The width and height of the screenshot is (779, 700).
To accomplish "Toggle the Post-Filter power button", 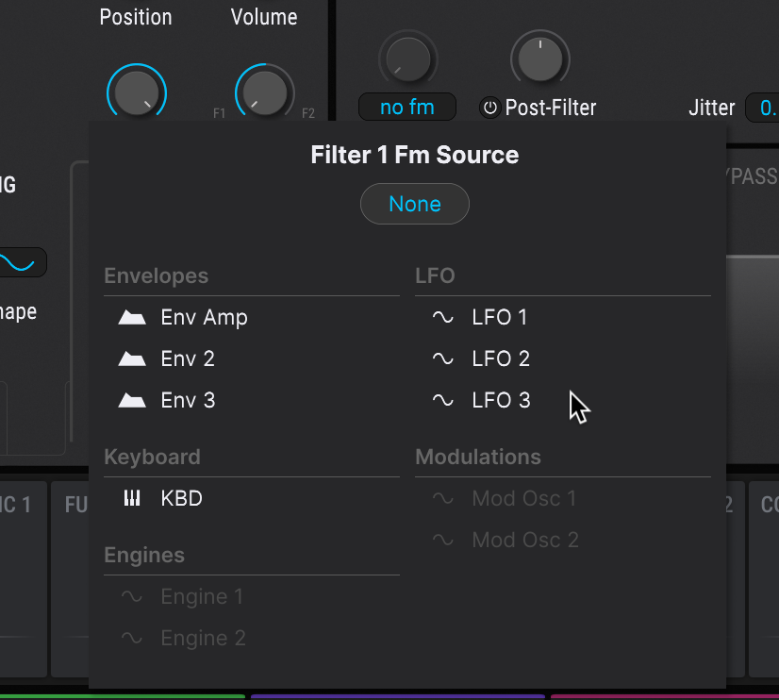I will click(x=489, y=108).
